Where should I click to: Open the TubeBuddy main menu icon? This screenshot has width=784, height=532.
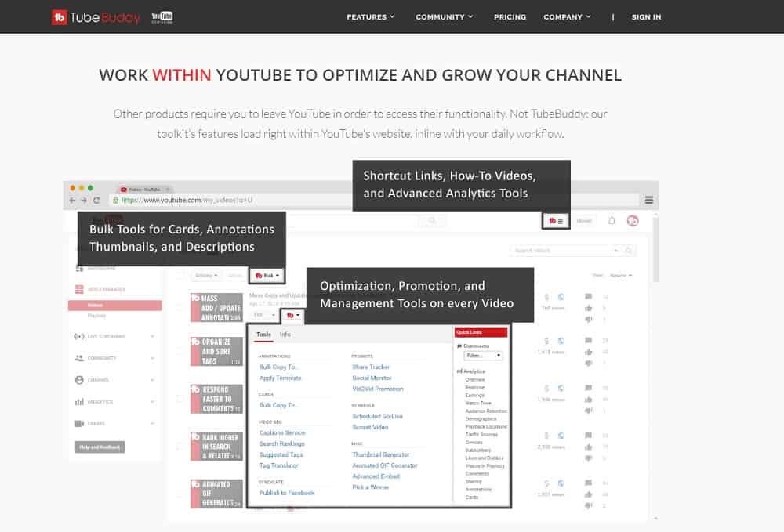[556, 221]
